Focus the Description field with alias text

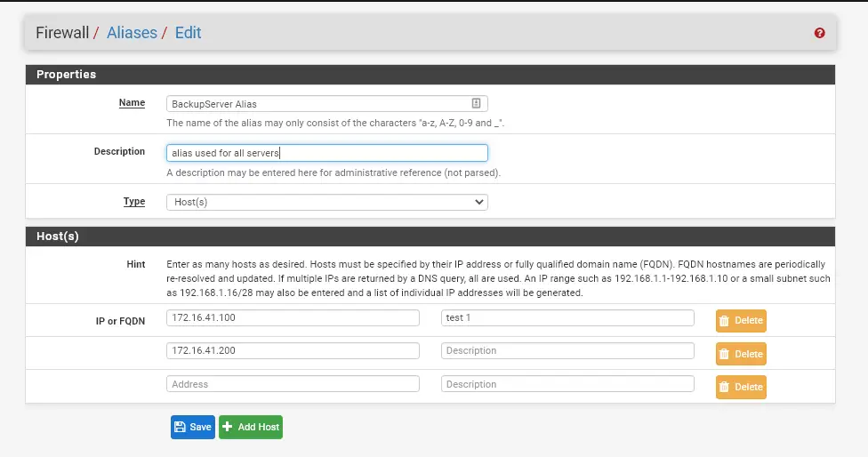click(x=326, y=153)
